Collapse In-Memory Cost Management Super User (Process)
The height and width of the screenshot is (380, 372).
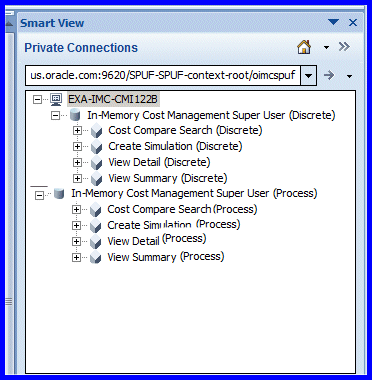(x=39, y=196)
